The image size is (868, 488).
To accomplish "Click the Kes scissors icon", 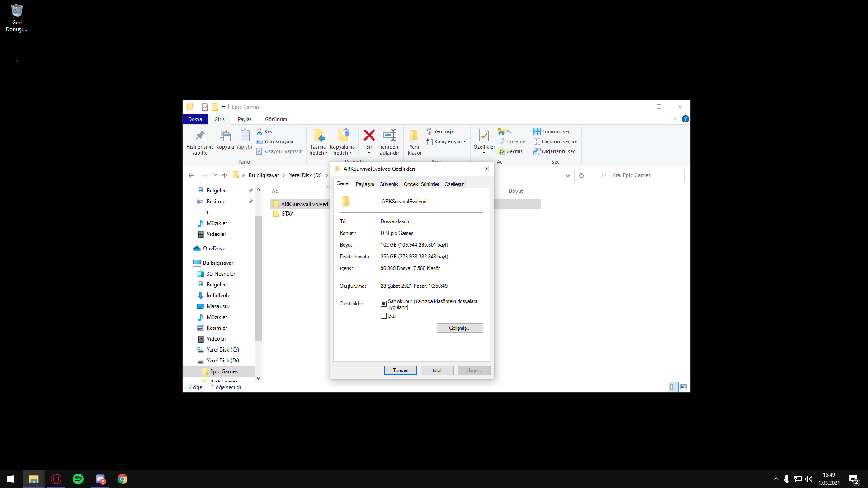I will (x=260, y=131).
